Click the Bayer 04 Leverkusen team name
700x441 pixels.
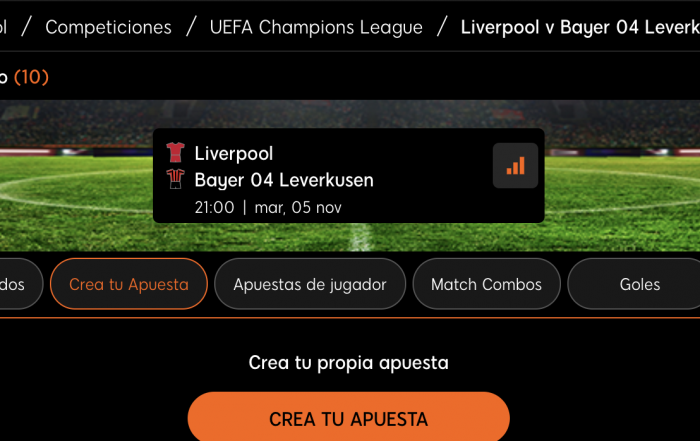(x=284, y=180)
